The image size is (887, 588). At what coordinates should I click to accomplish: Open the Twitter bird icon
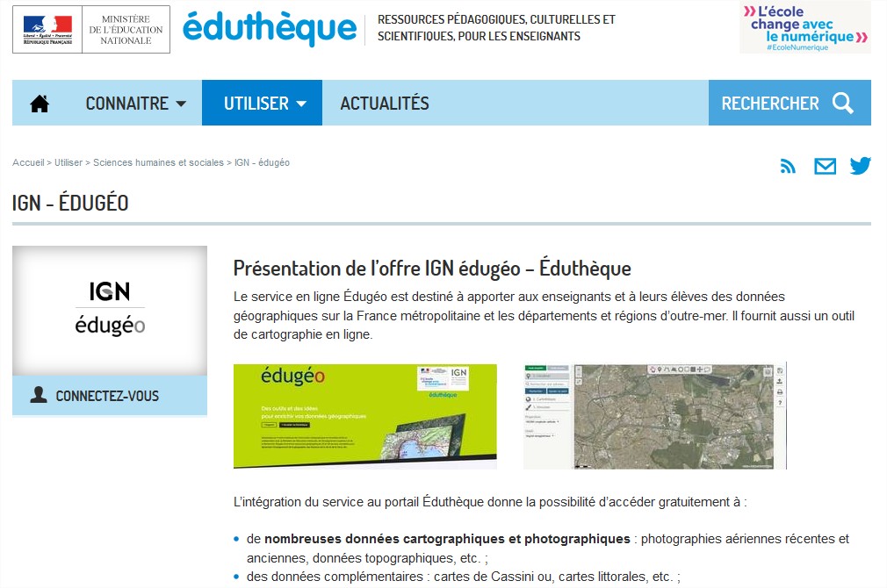(860, 166)
